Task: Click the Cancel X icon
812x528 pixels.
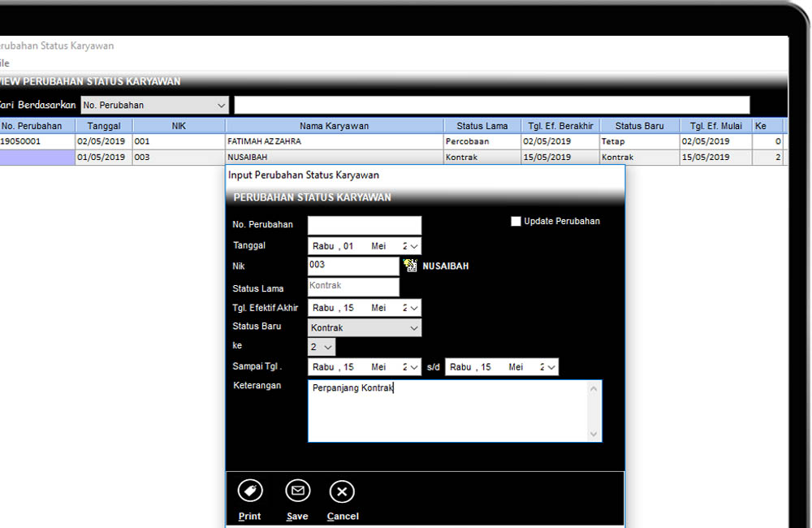Action: (x=342, y=491)
